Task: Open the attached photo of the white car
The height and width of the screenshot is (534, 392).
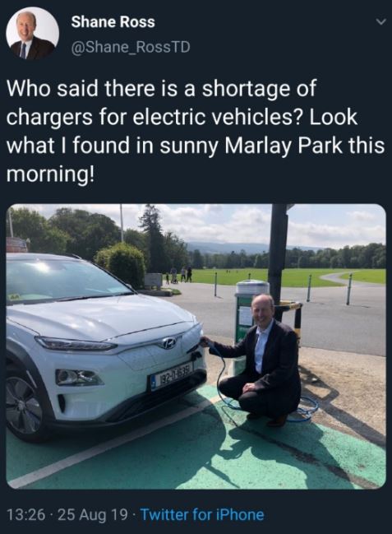Action: 196,346
